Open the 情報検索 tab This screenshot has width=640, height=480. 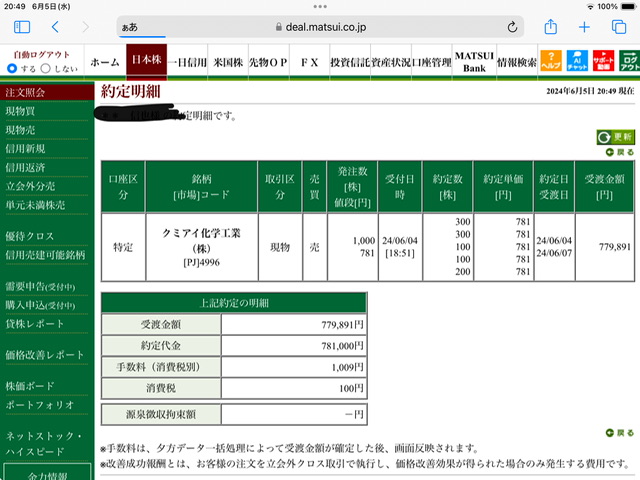pyautogui.click(x=517, y=62)
